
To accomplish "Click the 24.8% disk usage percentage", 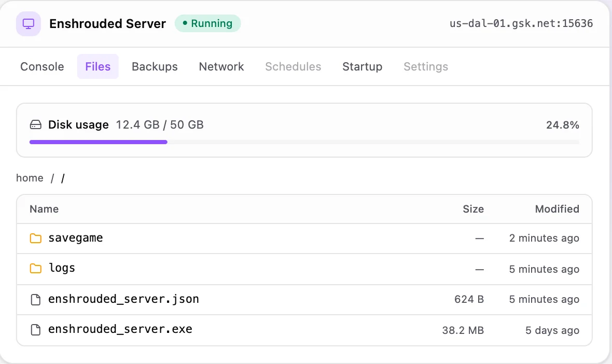I will click(562, 125).
